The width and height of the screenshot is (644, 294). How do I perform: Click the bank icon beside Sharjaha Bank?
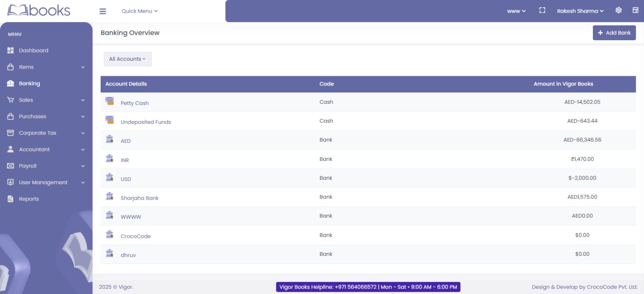[x=109, y=196]
